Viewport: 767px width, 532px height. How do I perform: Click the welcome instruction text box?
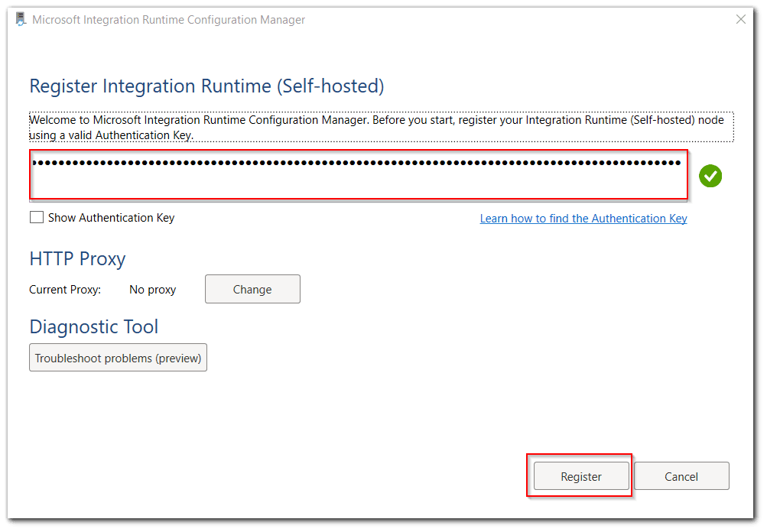point(381,127)
